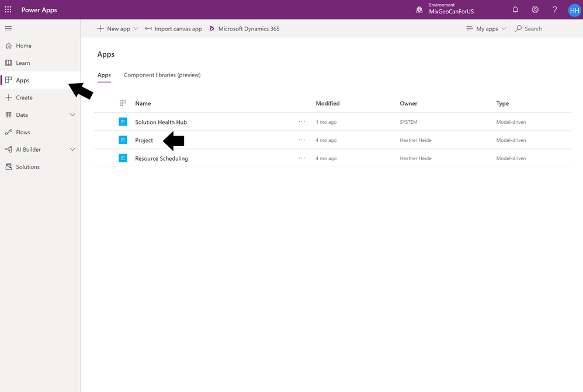
Task: Expand the AI Builder section chevron
Action: (72, 150)
